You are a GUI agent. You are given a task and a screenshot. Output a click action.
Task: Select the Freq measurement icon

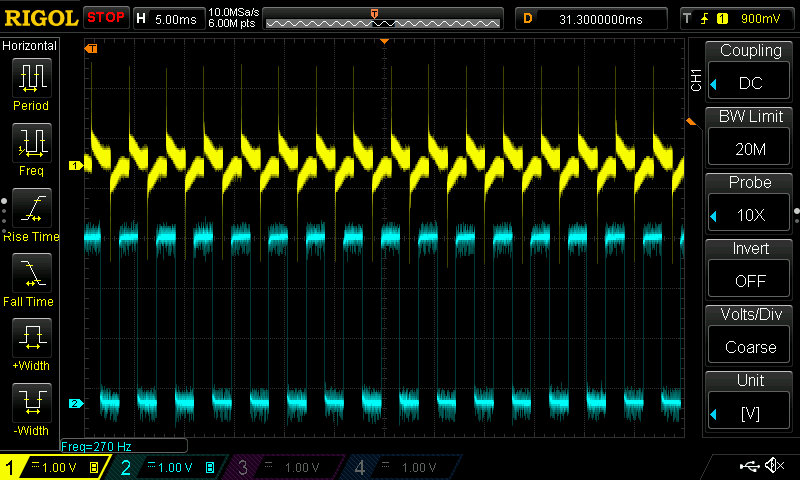[32, 143]
